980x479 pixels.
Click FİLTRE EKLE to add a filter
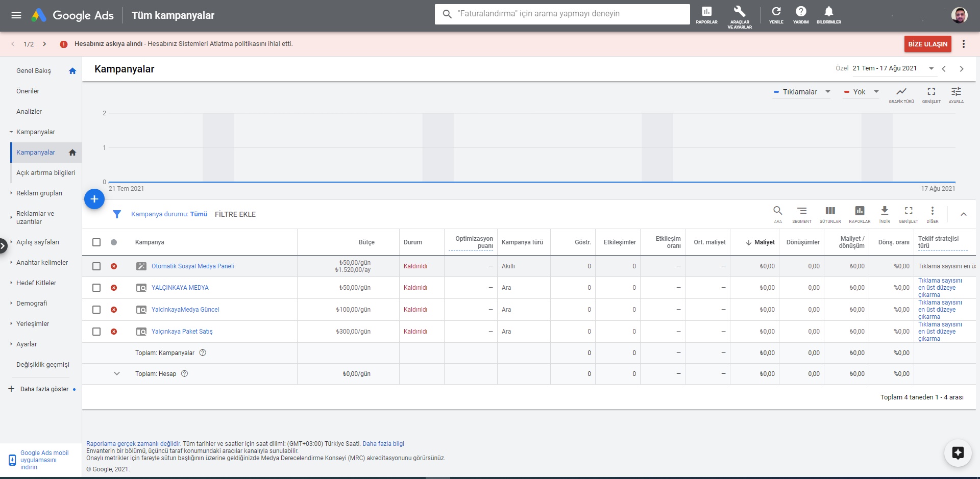(235, 214)
